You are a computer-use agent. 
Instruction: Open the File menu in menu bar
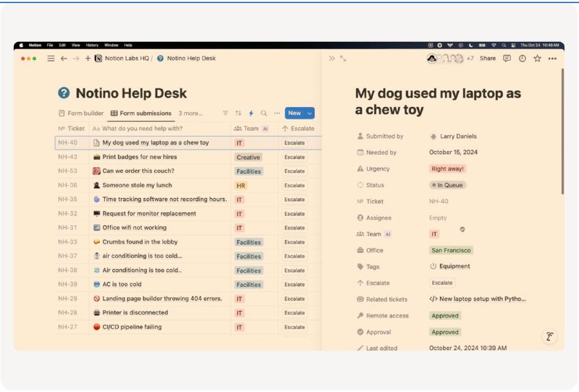tap(50, 45)
